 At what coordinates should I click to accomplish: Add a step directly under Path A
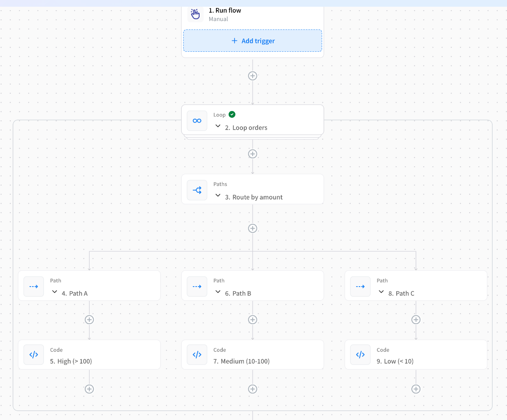89,319
